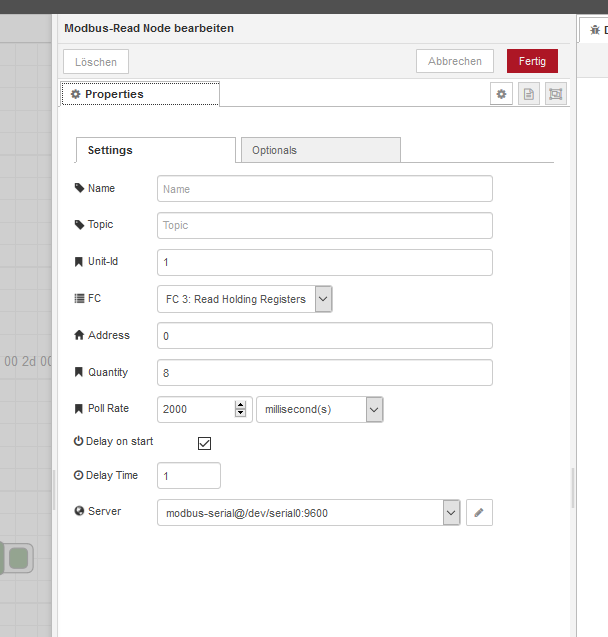Click Löschen button
This screenshot has height=637, width=608.
pos(96,62)
